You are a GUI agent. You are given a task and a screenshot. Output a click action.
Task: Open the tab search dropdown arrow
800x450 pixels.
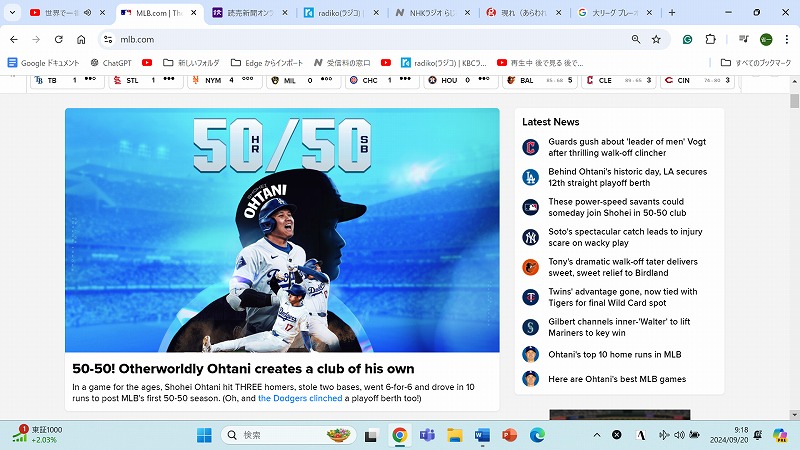click(x=12, y=13)
